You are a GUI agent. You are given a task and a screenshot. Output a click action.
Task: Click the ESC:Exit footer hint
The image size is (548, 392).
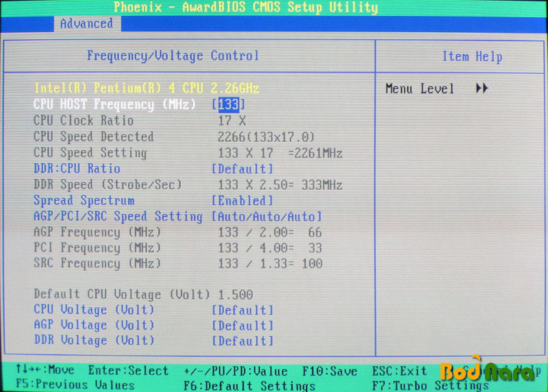[399, 371]
